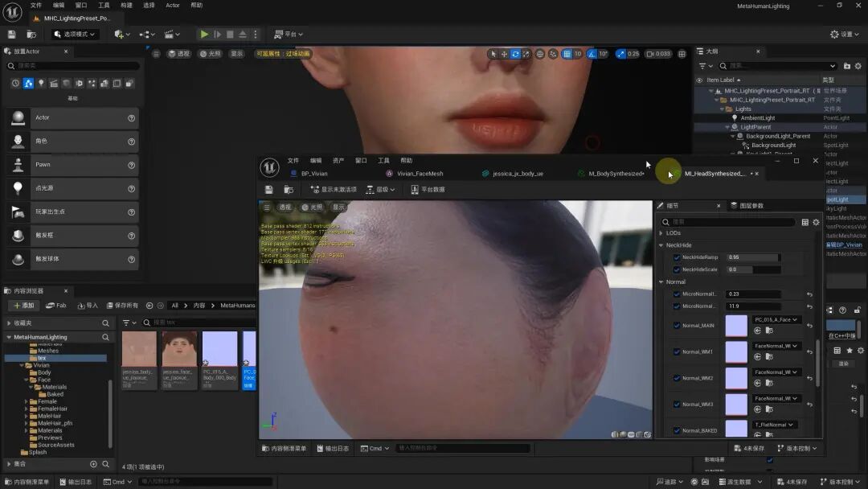Image resolution: width=868 pixels, height=489 pixels.
Task: Switch to the M_BodySynthesized tab
Action: (616, 174)
